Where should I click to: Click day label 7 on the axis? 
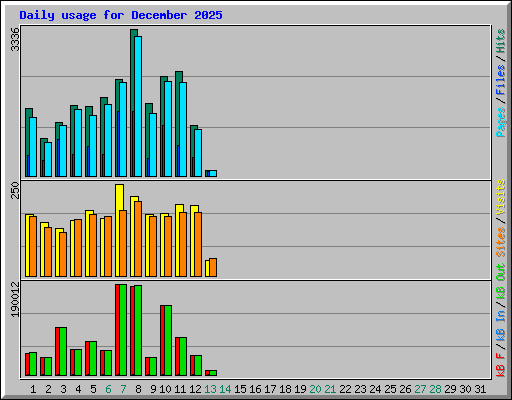pyautogui.click(x=123, y=389)
